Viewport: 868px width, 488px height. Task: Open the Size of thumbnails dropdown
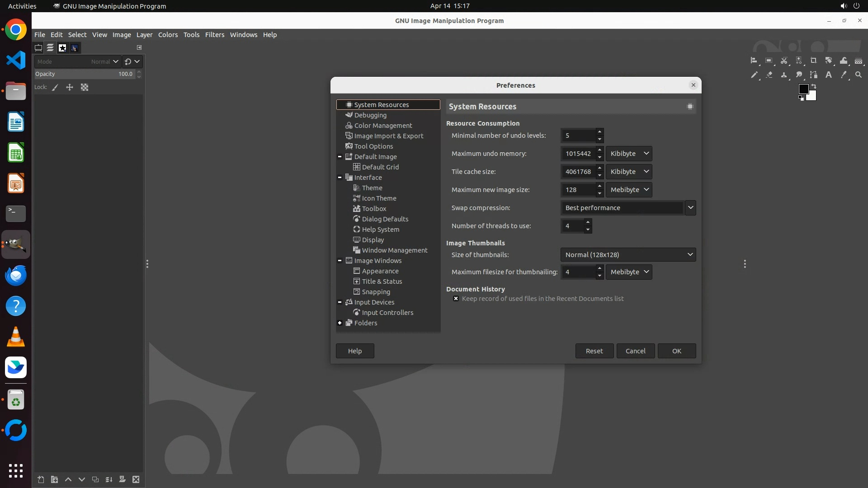click(627, 255)
